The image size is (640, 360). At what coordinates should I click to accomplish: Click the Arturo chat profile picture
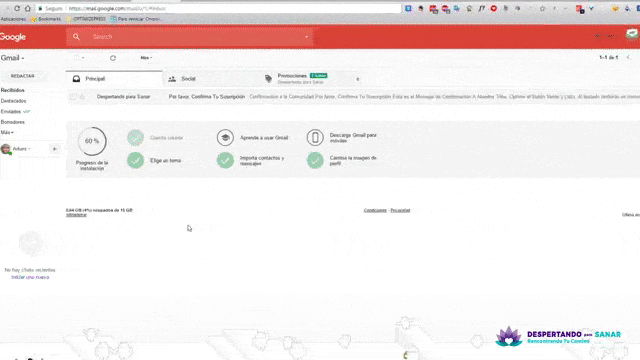(x=6, y=149)
